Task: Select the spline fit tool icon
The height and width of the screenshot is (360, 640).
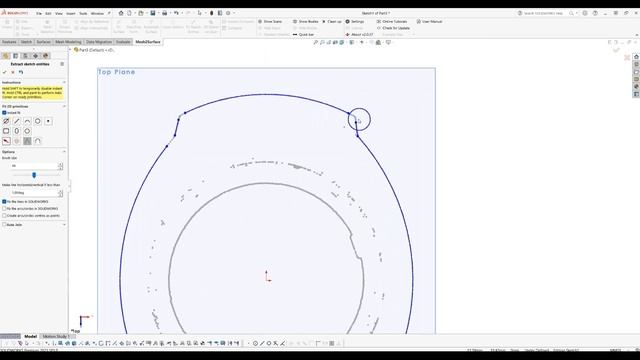Action: (x=38, y=141)
